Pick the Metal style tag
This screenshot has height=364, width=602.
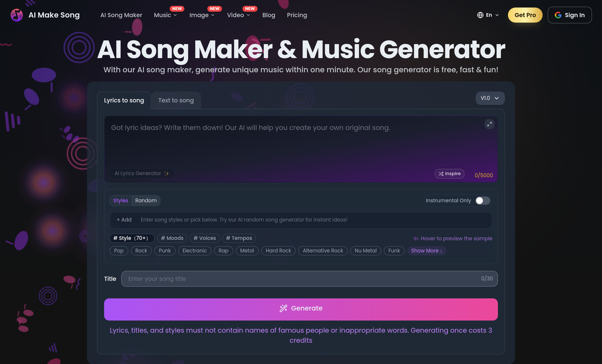coord(247,251)
